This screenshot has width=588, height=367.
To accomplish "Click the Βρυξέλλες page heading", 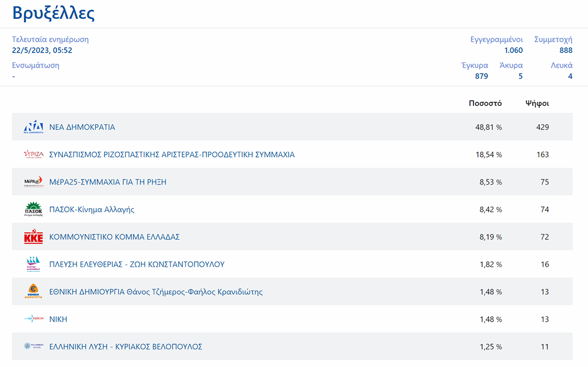I will pyautogui.click(x=54, y=13).
